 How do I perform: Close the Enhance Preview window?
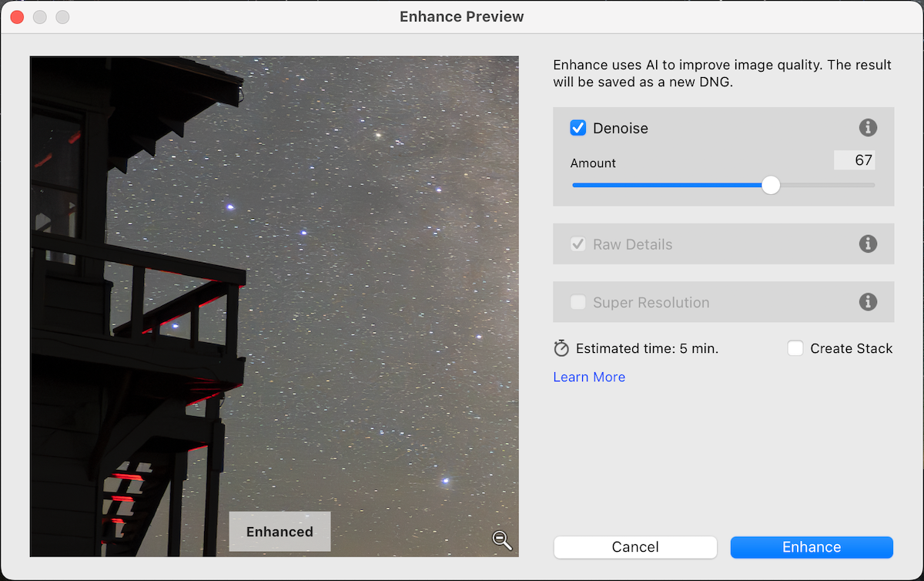tap(17, 16)
